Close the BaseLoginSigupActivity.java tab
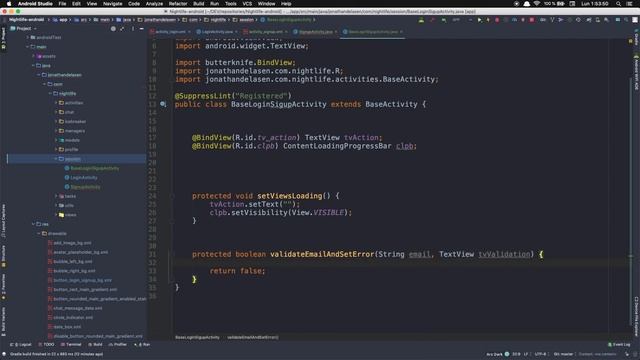The height and width of the screenshot is (360, 640). click(401, 32)
